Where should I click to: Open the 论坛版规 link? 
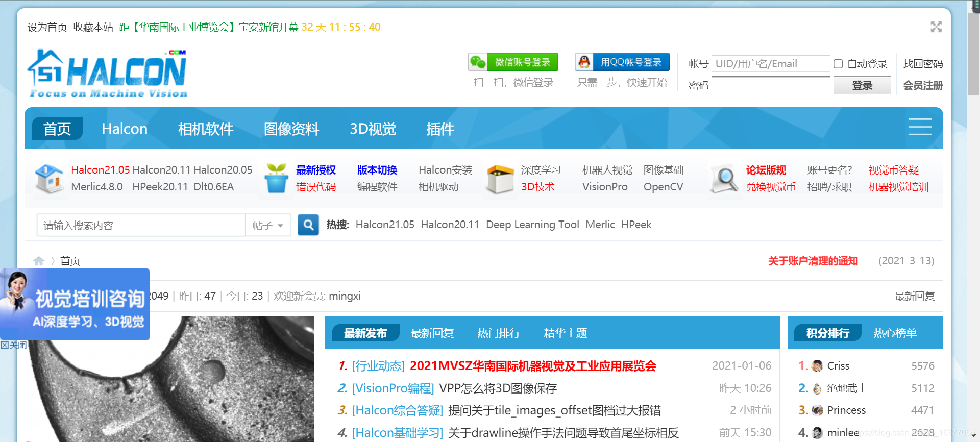pyautogui.click(x=766, y=170)
